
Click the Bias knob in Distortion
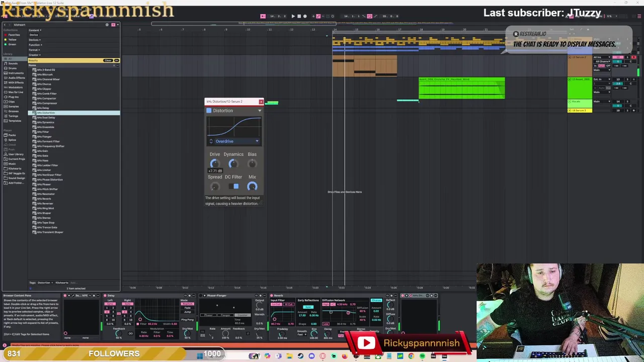click(x=252, y=163)
